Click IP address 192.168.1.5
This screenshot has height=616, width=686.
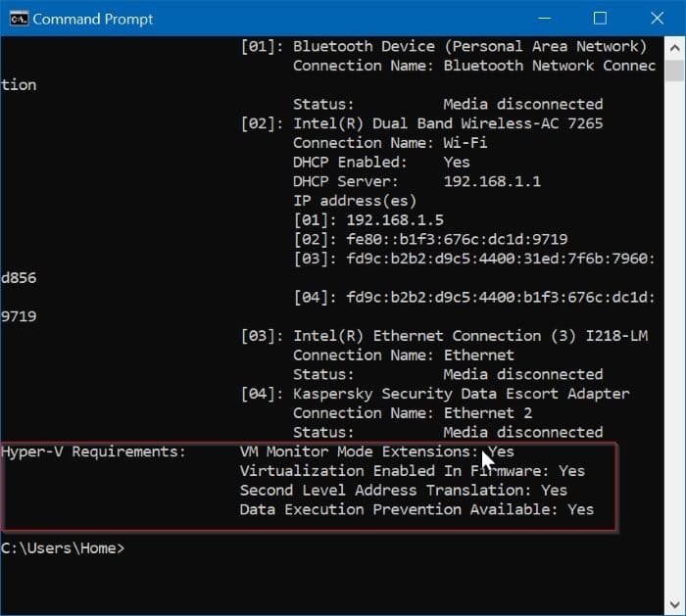point(395,220)
